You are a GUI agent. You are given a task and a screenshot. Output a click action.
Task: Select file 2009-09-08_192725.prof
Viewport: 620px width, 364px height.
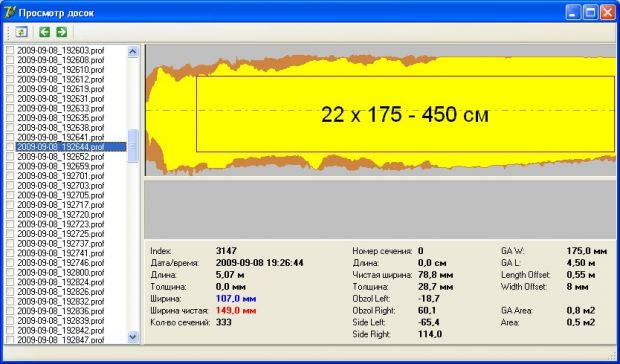coord(60,234)
